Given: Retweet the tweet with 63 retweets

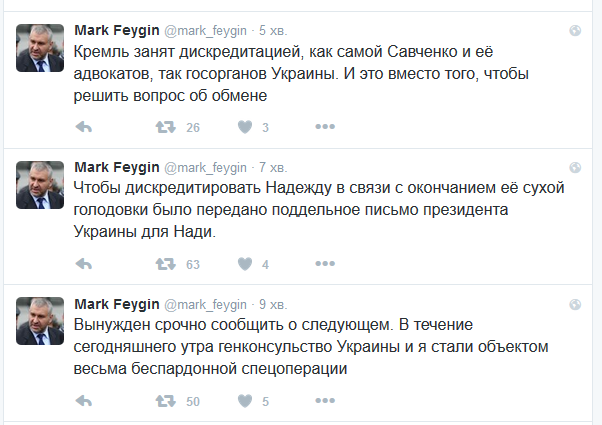Looking at the screenshot, I should click(x=165, y=264).
